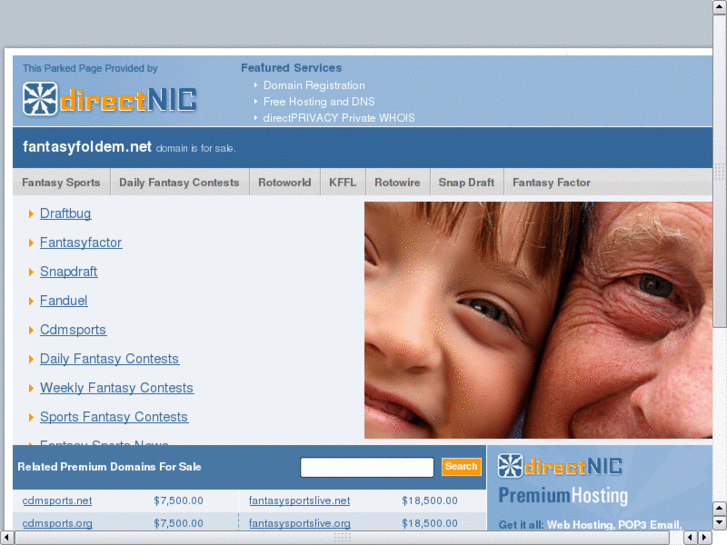
Task: Switch to the Rotoworld tab
Action: point(285,182)
